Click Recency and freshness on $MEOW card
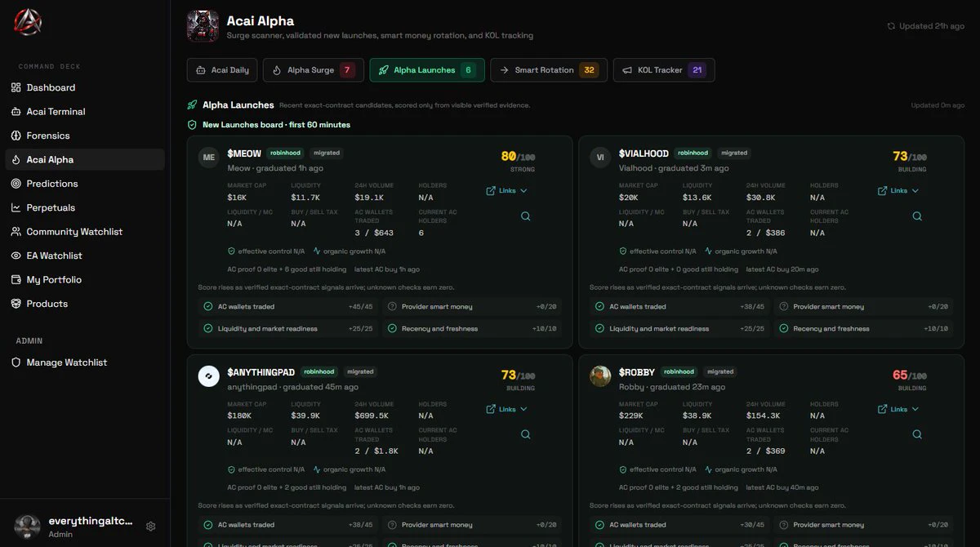Image resolution: width=980 pixels, height=547 pixels. 472,328
